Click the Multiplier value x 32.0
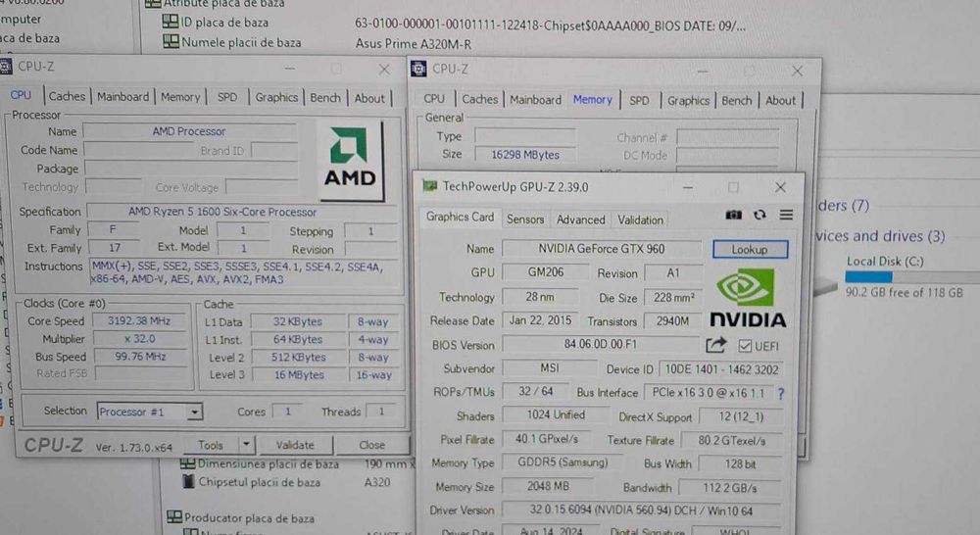This screenshot has height=535, width=980. click(x=139, y=339)
